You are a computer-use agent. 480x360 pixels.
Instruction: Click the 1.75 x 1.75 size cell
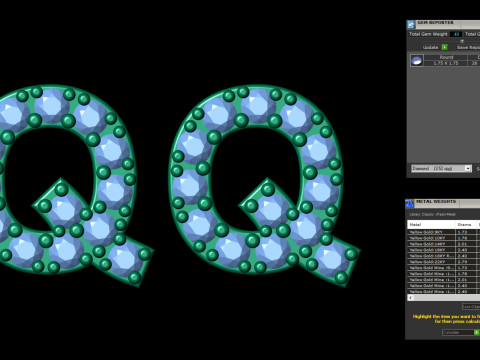(x=446, y=63)
